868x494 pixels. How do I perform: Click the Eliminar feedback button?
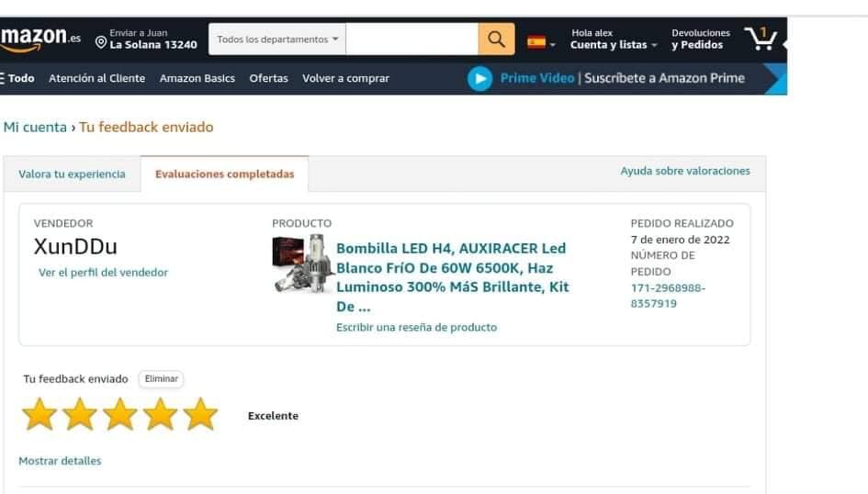pyautogui.click(x=161, y=379)
